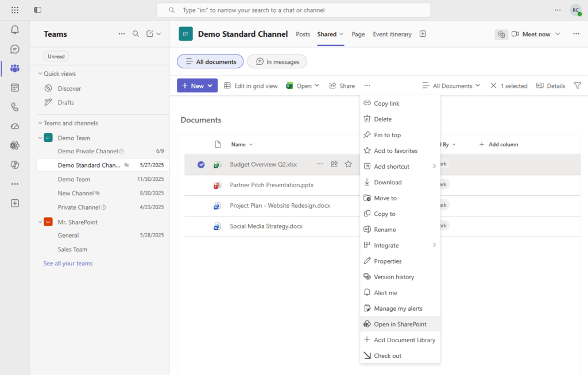Select Delete in the context menu
This screenshot has width=588, height=375.
(400, 119)
